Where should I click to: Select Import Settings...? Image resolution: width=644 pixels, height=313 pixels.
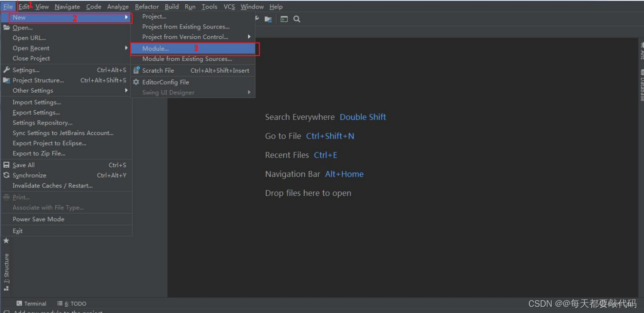tap(66, 102)
